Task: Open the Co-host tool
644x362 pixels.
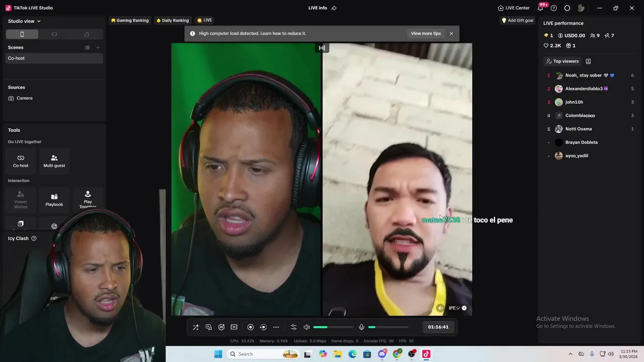Action: click(21, 161)
